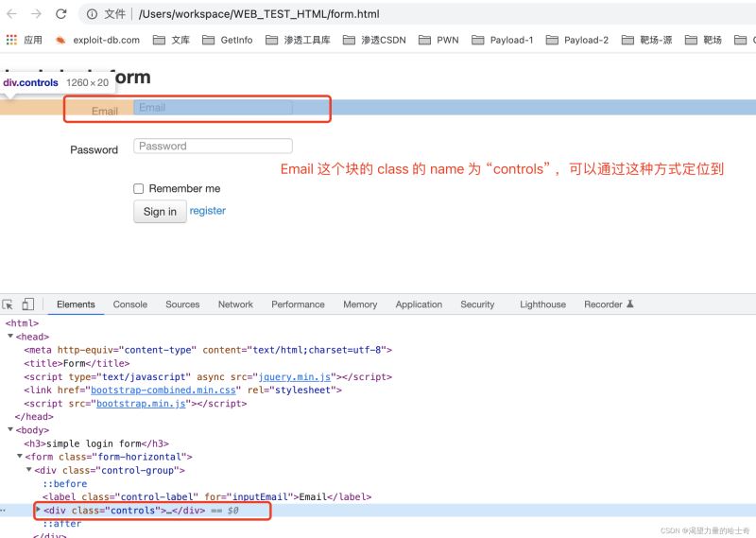Viewport: 756px width, 538px height.
Task: Click the browser forward arrow
Action: point(36,14)
